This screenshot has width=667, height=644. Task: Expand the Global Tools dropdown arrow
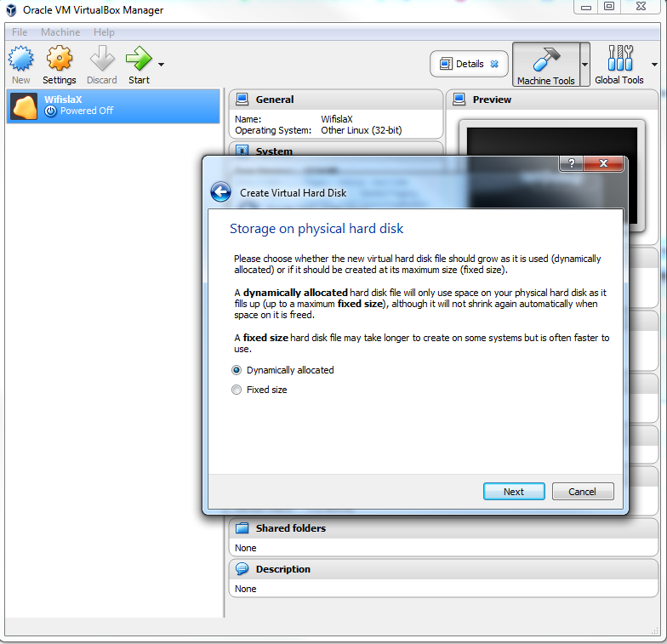[x=655, y=65]
